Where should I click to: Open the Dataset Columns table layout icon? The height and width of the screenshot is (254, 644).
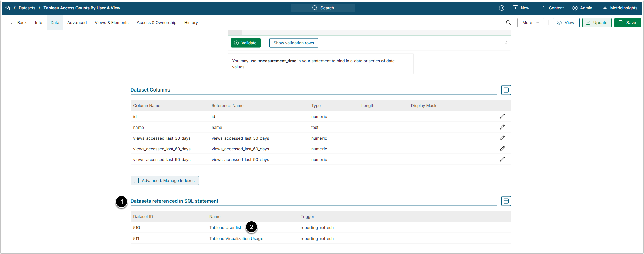[x=506, y=90]
